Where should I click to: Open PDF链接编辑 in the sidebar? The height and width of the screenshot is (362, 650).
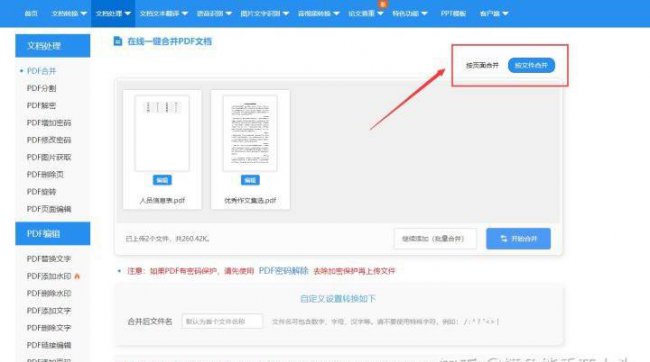pyautogui.click(x=49, y=345)
